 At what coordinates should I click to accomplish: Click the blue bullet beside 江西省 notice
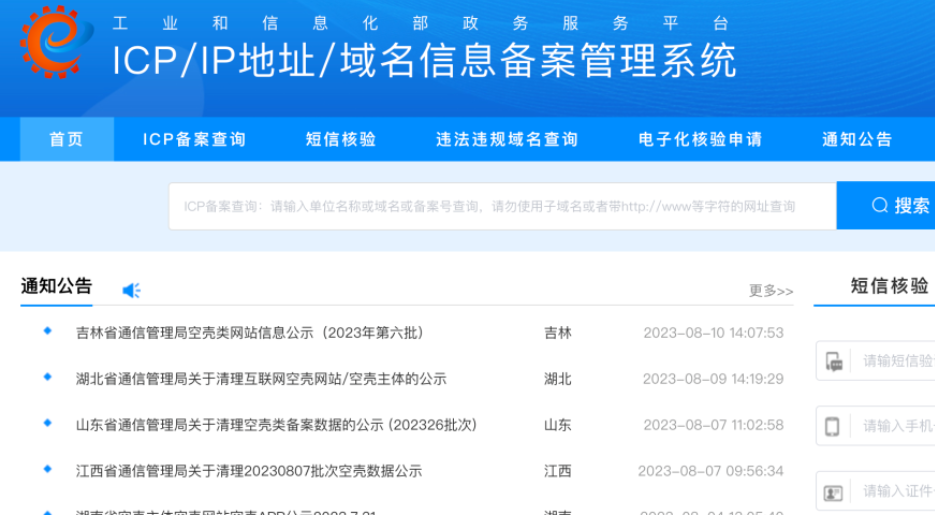coord(48,469)
